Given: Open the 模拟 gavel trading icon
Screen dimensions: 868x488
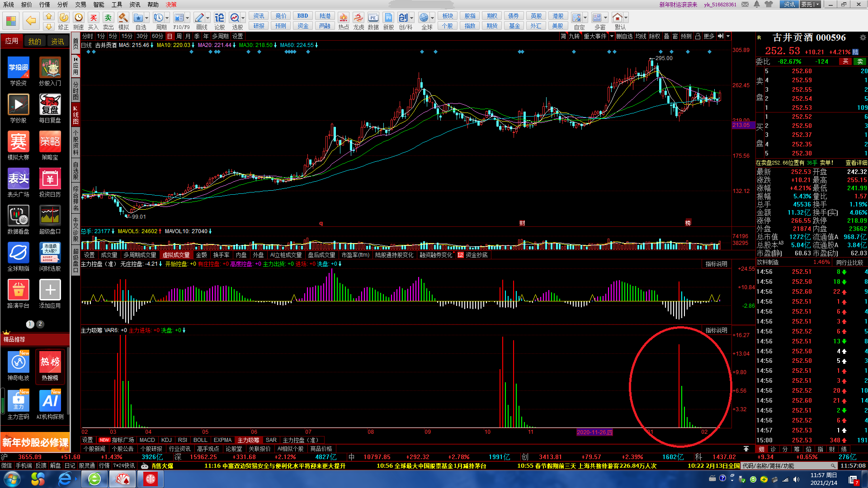Looking at the screenshot, I should pyautogui.click(x=123, y=18).
